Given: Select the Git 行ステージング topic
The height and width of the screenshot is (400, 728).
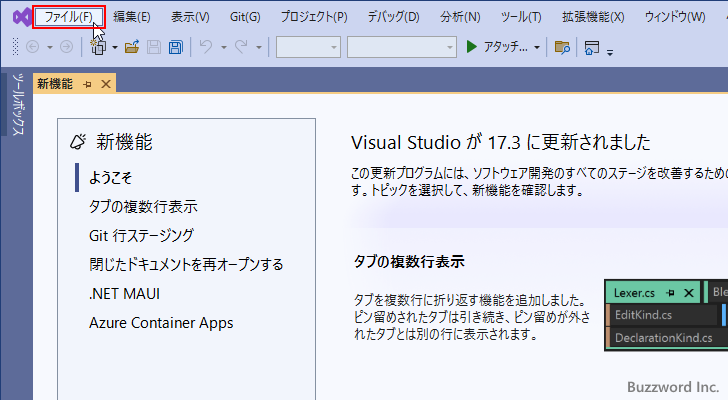Looking at the screenshot, I should 141,235.
